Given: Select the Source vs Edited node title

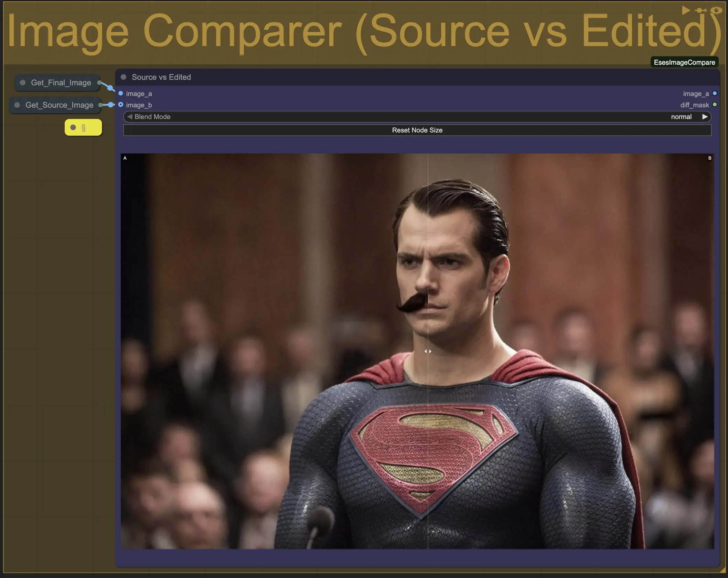Looking at the screenshot, I should tap(161, 77).
